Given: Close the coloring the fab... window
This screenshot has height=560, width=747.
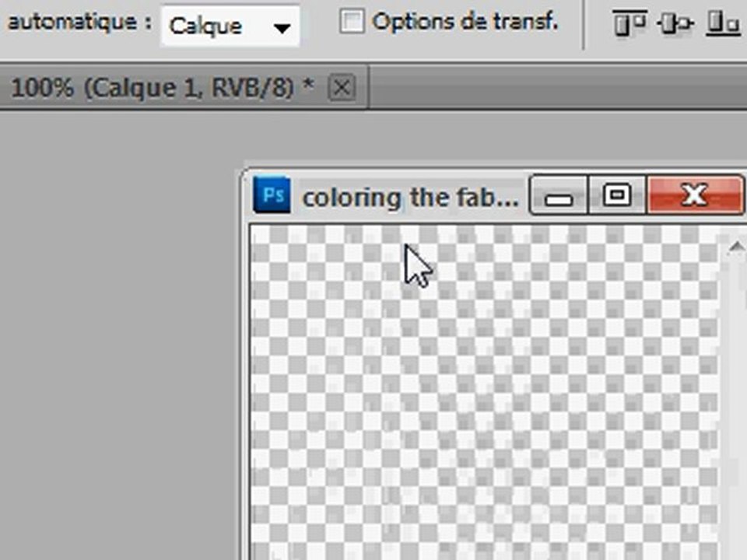Looking at the screenshot, I should pyautogui.click(x=695, y=195).
